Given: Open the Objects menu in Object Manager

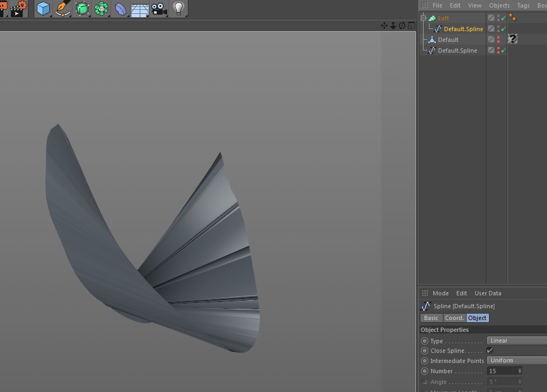Looking at the screenshot, I should click(x=499, y=5).
